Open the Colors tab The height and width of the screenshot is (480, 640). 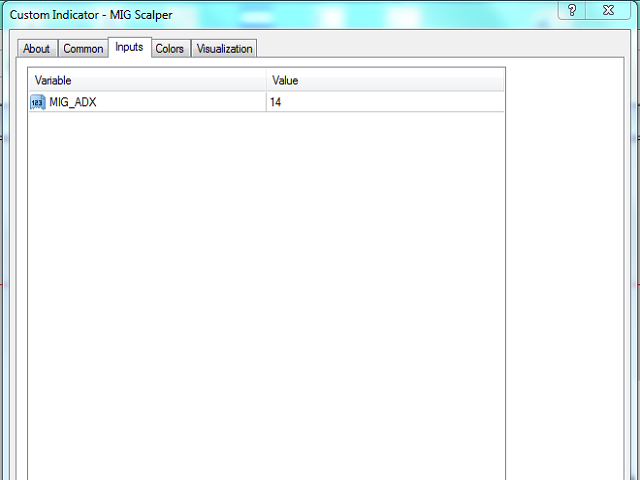[x=170, y=49]
